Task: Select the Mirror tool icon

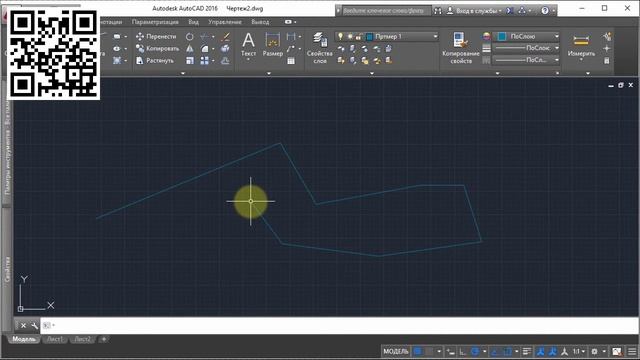Action: coord(190,49)
